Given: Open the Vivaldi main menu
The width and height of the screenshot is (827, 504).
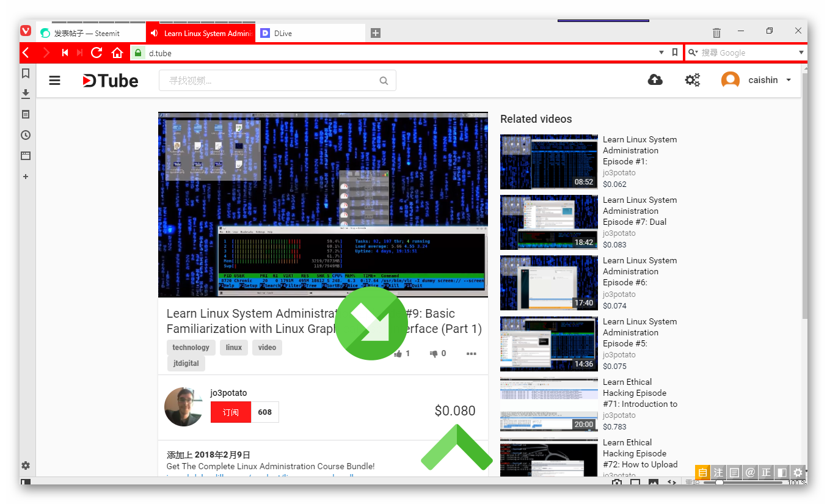Looking at the screenshot, I should [26, 31].
